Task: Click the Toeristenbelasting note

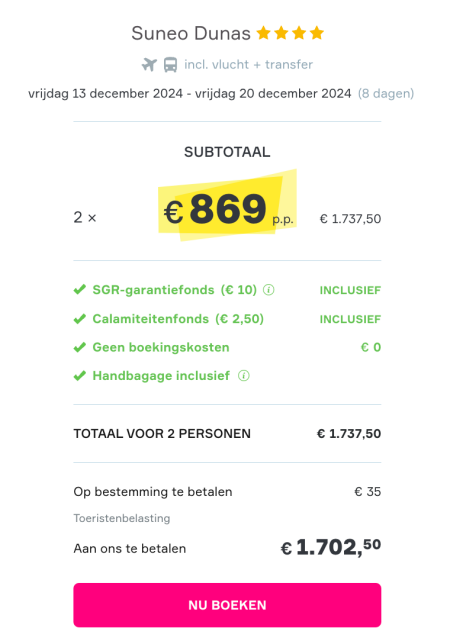Action: click(x=122, y=518)
